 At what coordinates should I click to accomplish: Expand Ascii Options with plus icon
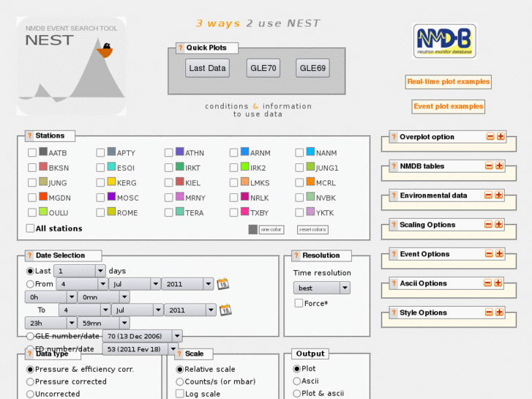coord(498,283)
